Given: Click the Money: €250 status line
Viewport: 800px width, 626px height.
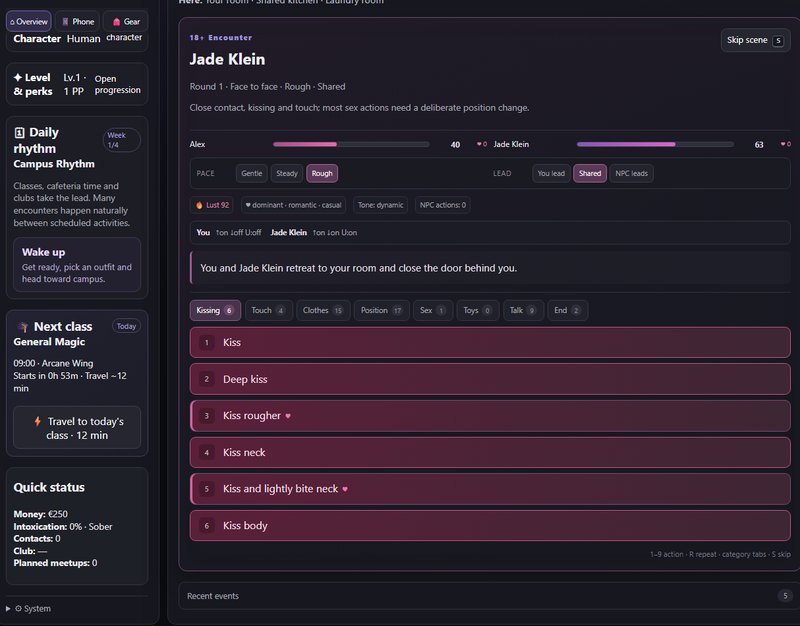Looking at the screenshot, I should 40,514.
